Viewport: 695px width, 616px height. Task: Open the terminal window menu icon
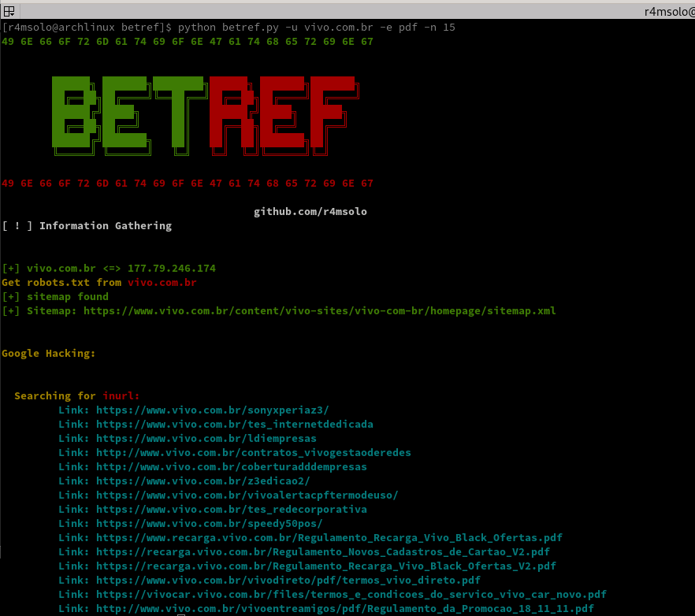(9, 11)
